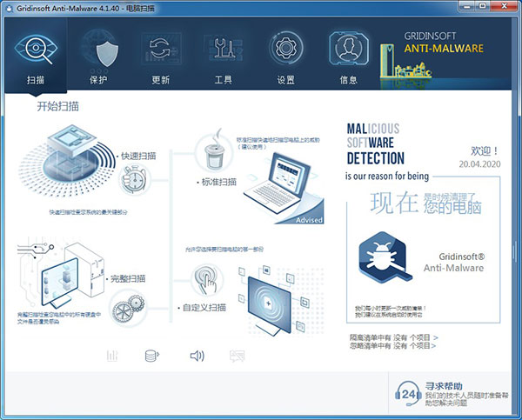Click the Gridinsoft bug magnifier logo
Image resolution: width=522 pixels, height=420 pixels.
pos(385,257)
